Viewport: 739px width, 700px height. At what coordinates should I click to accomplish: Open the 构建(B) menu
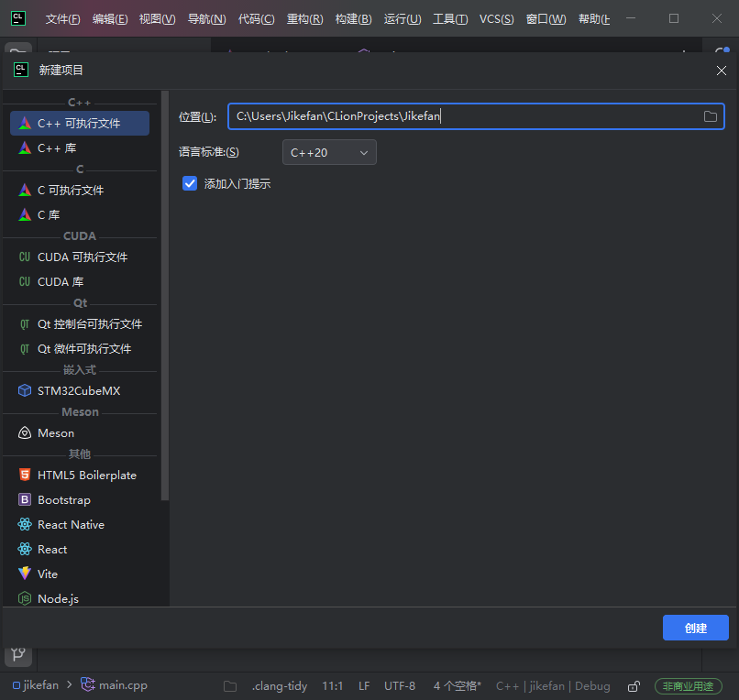[354, 19]
